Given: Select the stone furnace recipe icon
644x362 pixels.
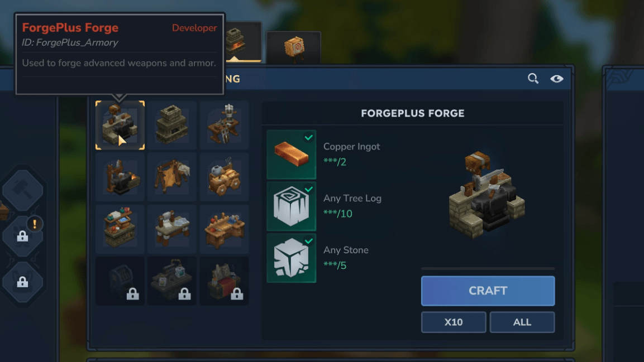Looking at the screenshot, I should [171, 125].
